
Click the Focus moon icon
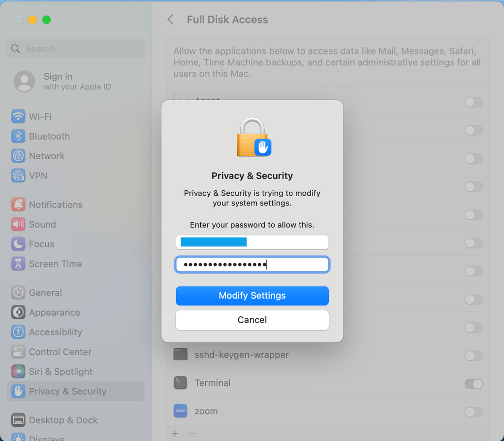tap(18, 244)
